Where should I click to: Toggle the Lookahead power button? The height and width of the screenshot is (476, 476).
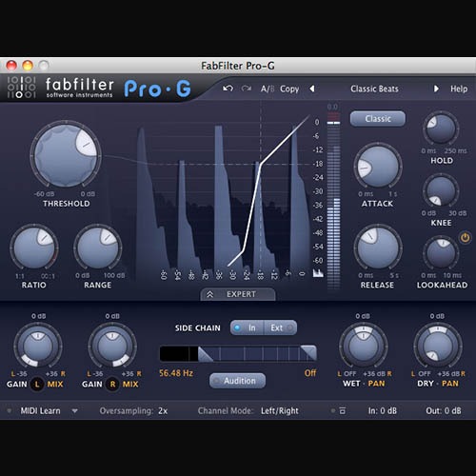pos(466,237)
